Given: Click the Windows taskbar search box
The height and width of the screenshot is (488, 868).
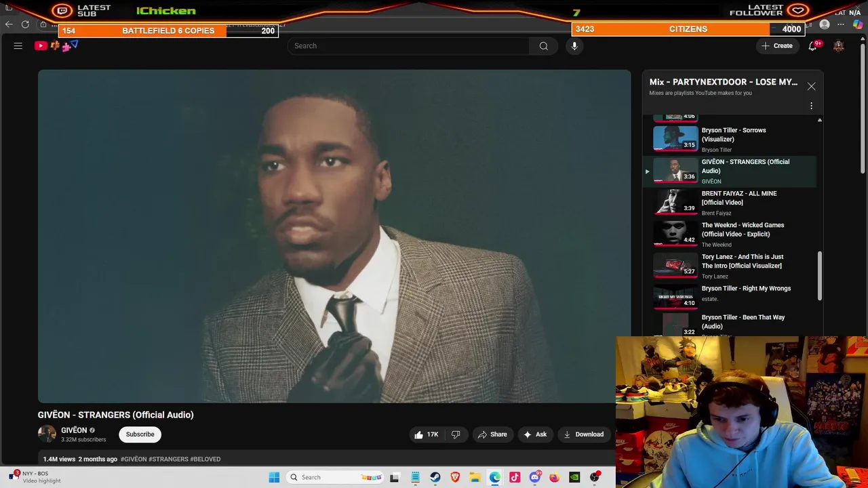Looking at the screenshot, I should tap(336, 477).
